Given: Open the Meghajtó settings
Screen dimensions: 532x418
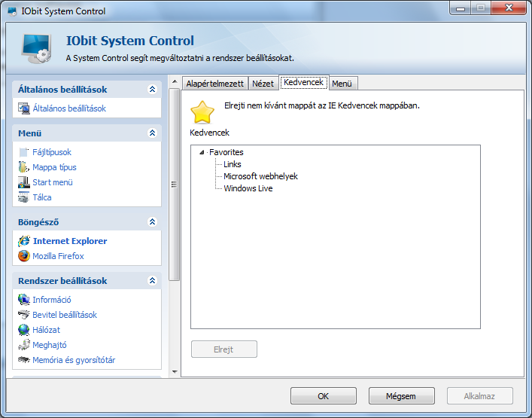Looking at the screenshot, I should [x=50, y=345].
